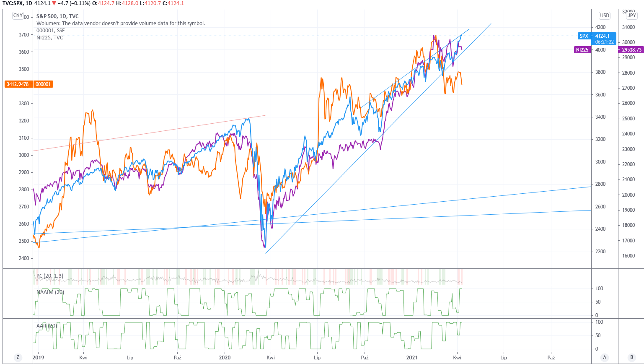Open the JPY currency selector

pos(631,16)
